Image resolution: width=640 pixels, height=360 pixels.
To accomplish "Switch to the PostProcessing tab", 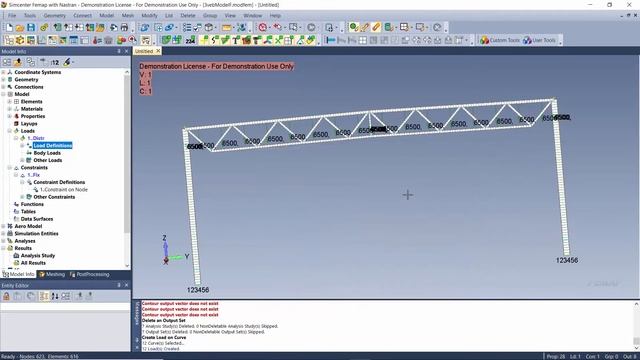I will 89,274.
